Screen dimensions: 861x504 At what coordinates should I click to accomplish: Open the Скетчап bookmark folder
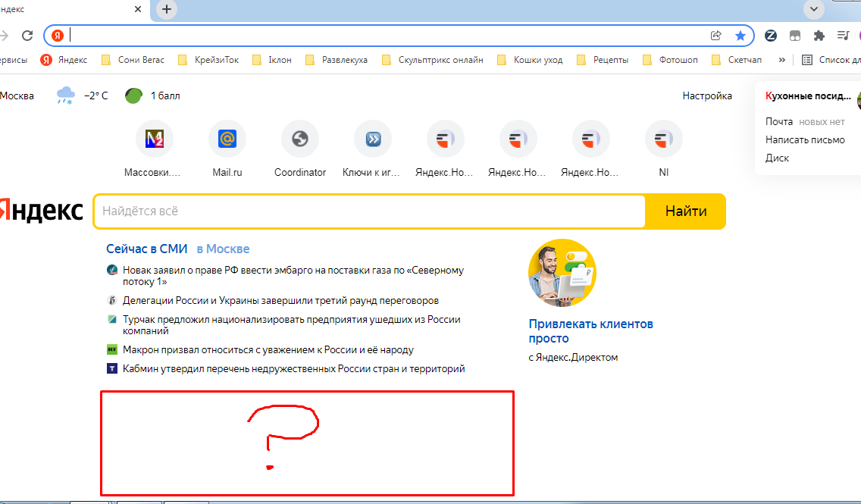737,60
